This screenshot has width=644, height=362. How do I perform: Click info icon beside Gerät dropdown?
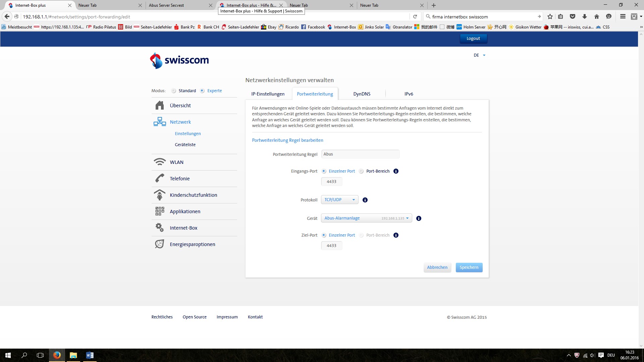tap(419, 218)
